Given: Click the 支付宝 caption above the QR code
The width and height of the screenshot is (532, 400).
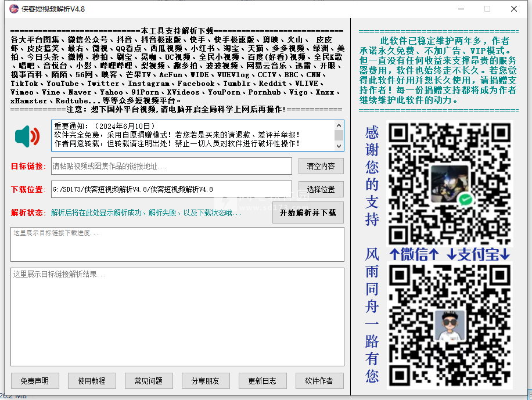Looking at the screenshot, I should [x=479, y=254].
